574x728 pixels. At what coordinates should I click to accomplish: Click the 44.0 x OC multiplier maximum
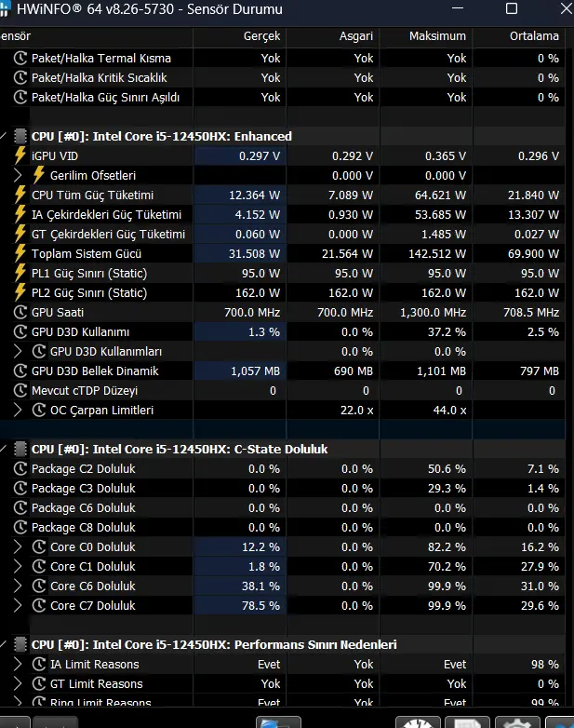click(x=449, y=410)
